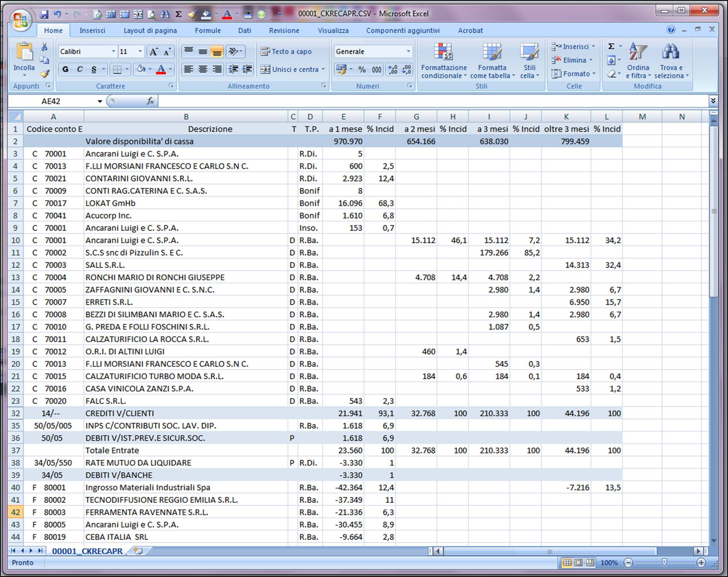728x577 pixels.
Task: Align text left in the cell
Action: click(x=189, y=69)
